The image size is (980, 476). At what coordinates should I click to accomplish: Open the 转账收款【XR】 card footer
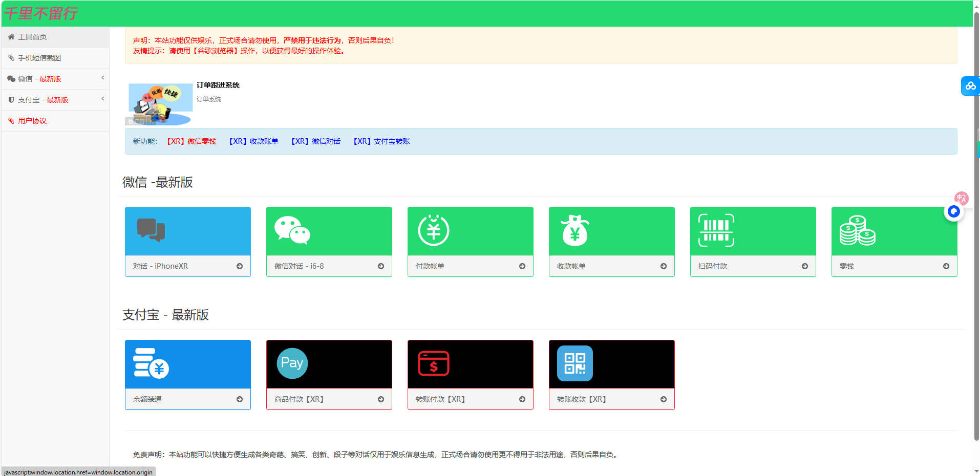click(x=612, y=399)
